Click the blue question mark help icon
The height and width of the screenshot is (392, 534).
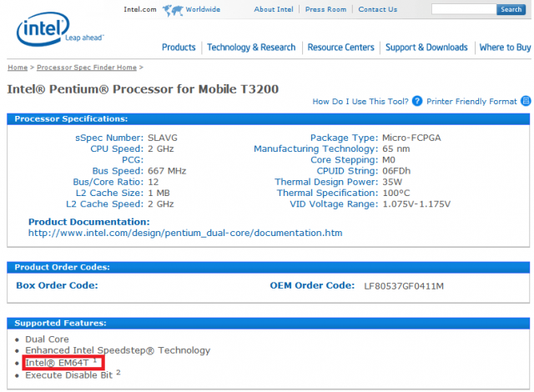click(x=417, y=101)
